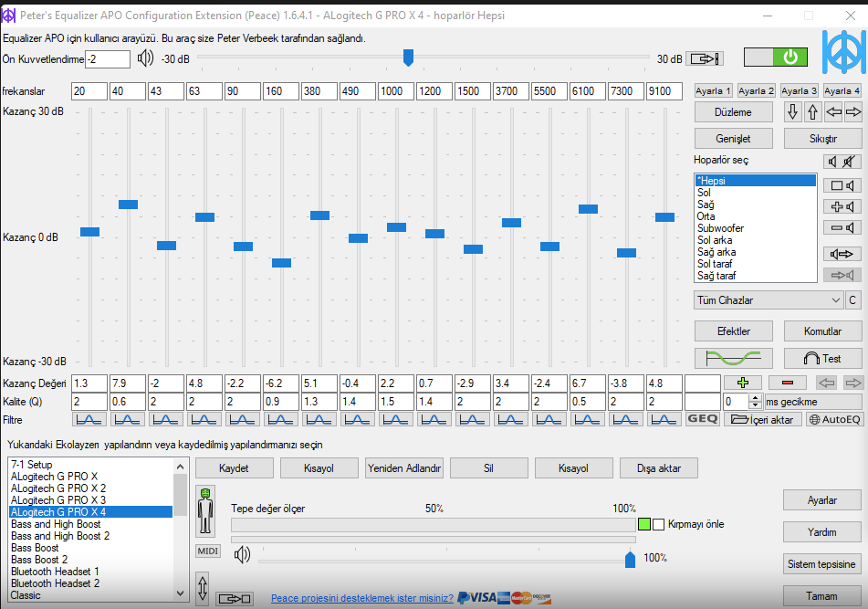Click the C button beside device dropdown

click(852, 300)
